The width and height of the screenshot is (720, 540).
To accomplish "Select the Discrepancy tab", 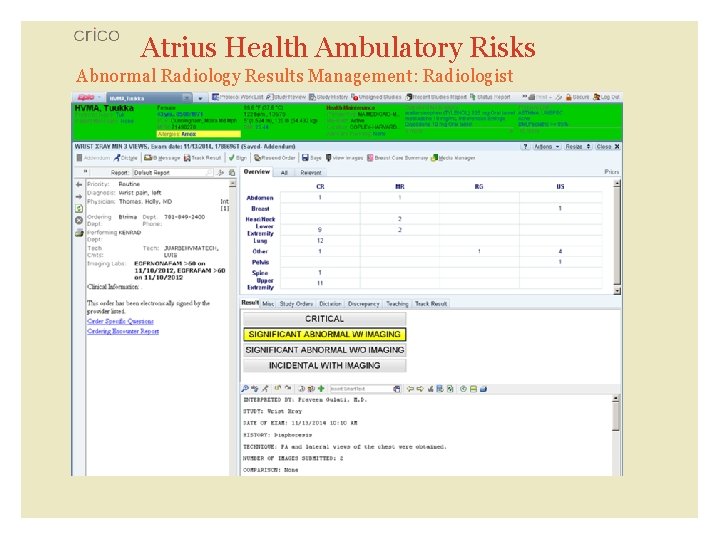I will [x=363, y=304].
